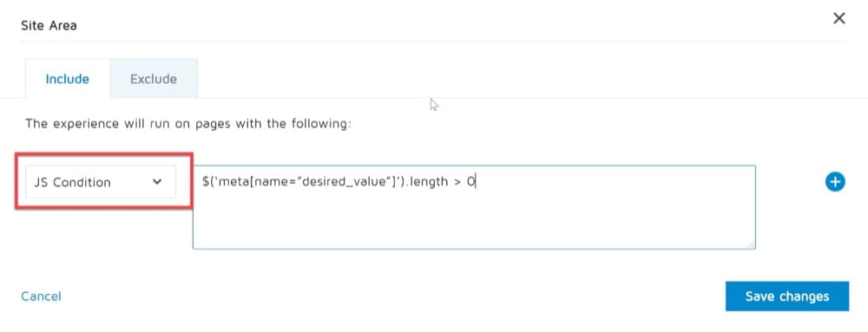868x332 pixels.
Task: Expand the JS Condition chevron arrow
Action: click(157, 182)
